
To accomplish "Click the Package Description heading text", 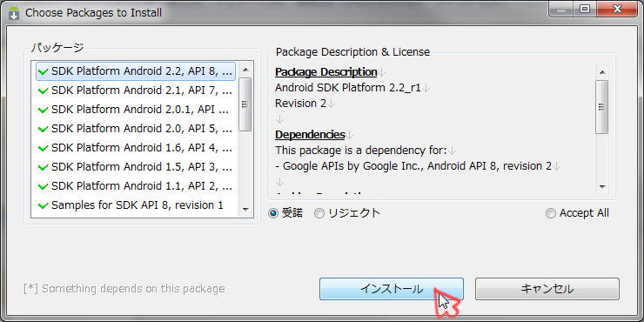I will click(x=326, y=72).
